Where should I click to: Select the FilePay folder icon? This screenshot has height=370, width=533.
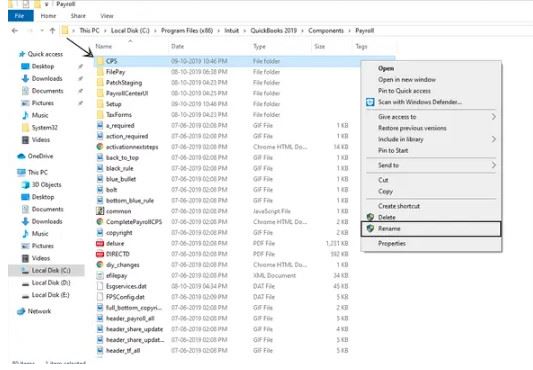click(x=100, y=72)
